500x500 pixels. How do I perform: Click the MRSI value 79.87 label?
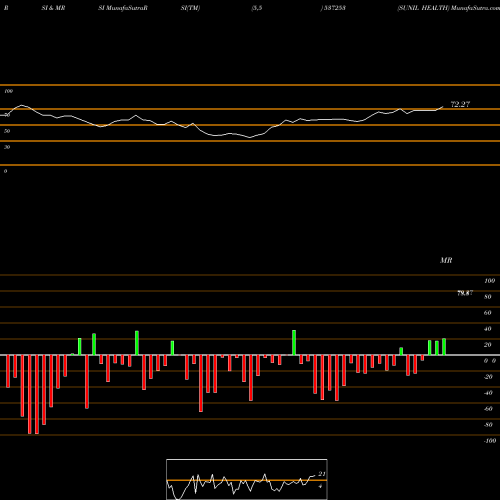pos(465,293)
